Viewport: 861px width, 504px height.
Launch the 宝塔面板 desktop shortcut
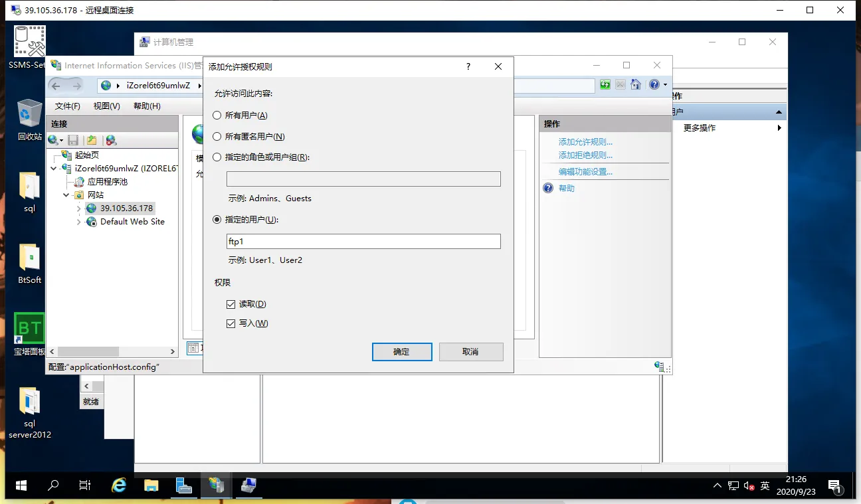pyautogui.click(x=29, y=335)
